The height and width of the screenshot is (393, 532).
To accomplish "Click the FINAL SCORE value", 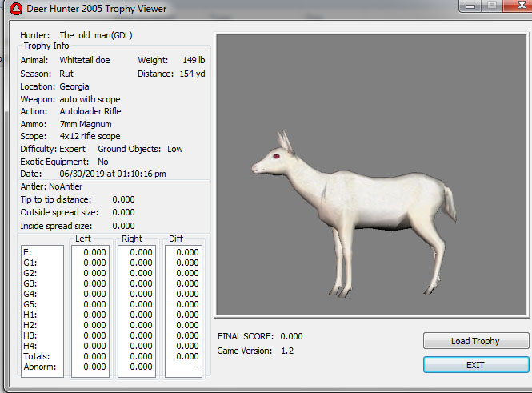I will 291,336.
